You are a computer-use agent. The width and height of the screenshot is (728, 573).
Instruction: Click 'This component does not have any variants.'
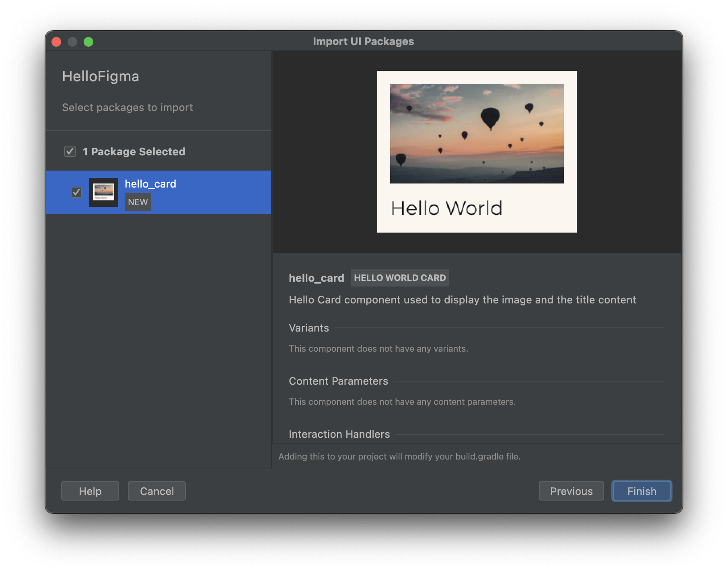(x=378, y=348)
